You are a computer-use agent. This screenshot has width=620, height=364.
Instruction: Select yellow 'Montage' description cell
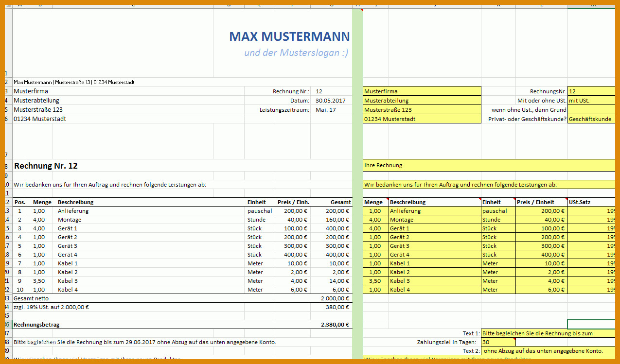tap(435, 220)
